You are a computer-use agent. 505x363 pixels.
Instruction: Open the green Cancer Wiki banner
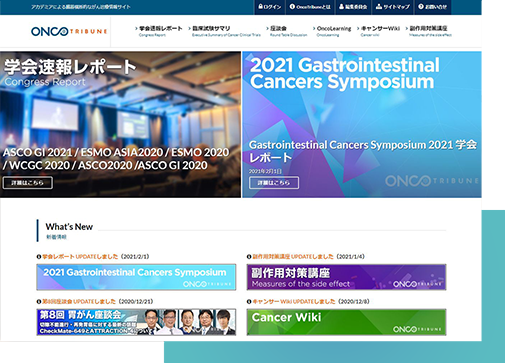pos(346,322)
